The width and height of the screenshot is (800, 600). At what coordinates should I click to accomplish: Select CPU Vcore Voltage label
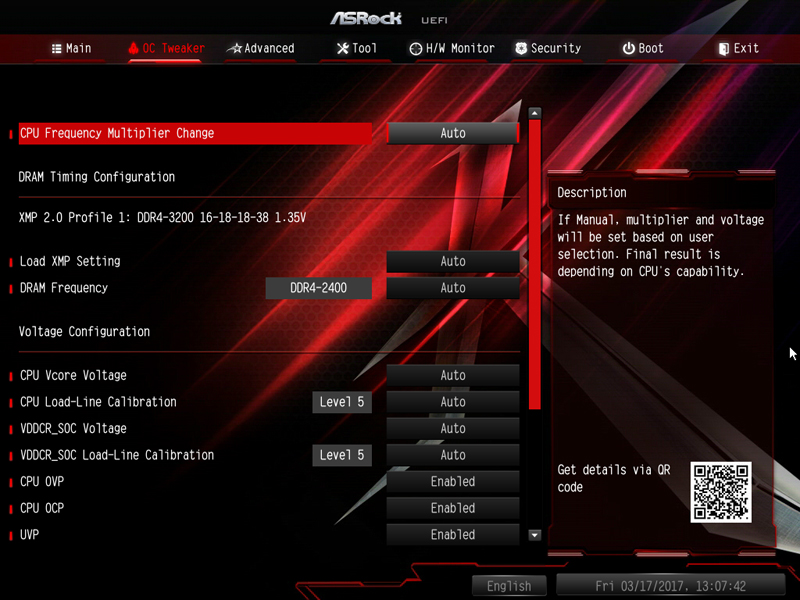73,376
